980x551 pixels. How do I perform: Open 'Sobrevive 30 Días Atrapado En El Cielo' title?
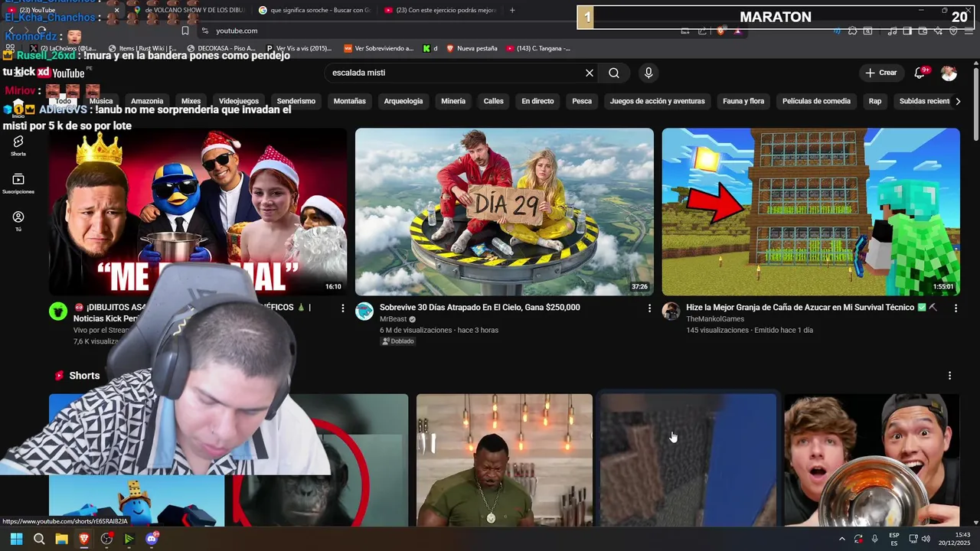pos(479,308)
